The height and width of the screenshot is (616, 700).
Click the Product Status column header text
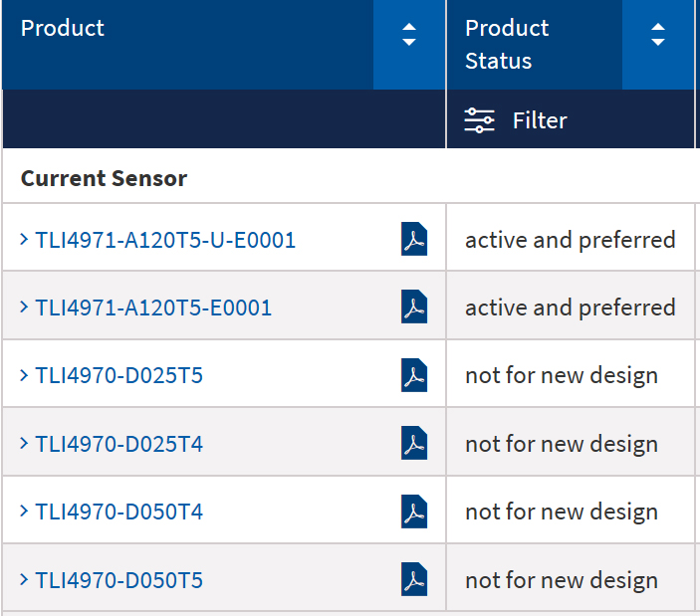click(507, 44)
